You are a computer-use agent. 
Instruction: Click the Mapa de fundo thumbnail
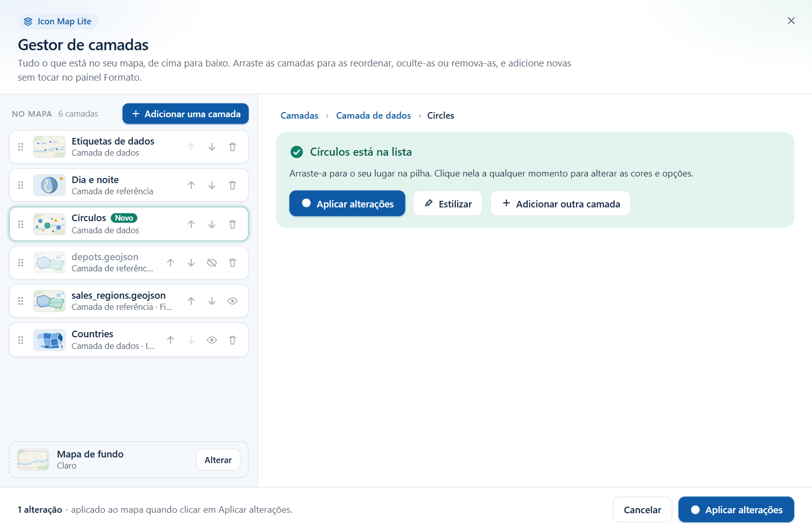[x=33, y=460]
